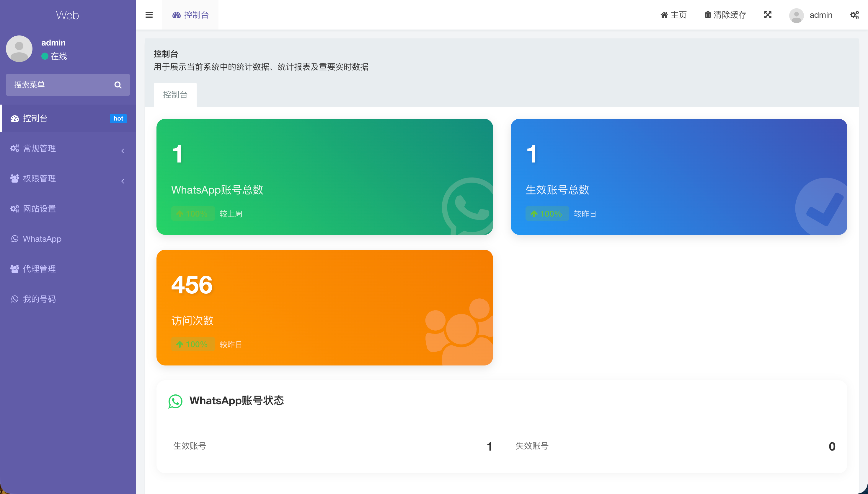The width and height of the screenshot is (868, 494).
Task: Click the WhatsApp icon in the sidebar menu
Action: pyautogui.click(x=14, y=239)
